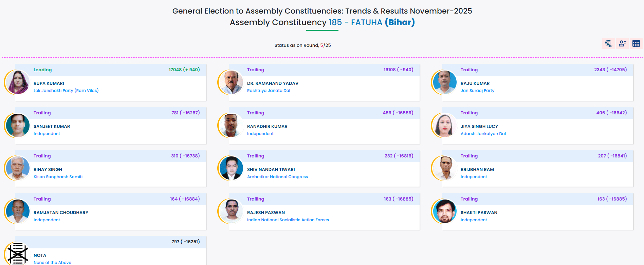
Task: Click Ambedkar National Congress party name
Action: click(277, 177)
